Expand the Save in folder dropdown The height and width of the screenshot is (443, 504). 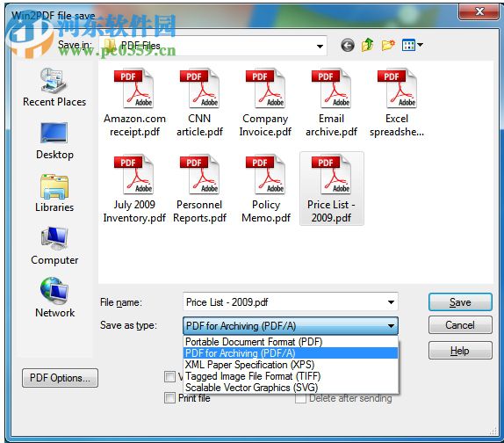pyautogui.click(x=320, y=46)
